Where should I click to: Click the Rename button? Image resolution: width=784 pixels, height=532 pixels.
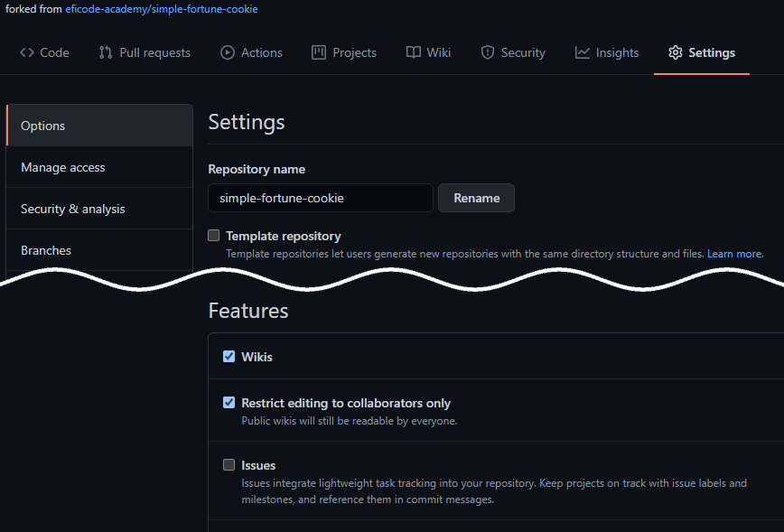477,198
